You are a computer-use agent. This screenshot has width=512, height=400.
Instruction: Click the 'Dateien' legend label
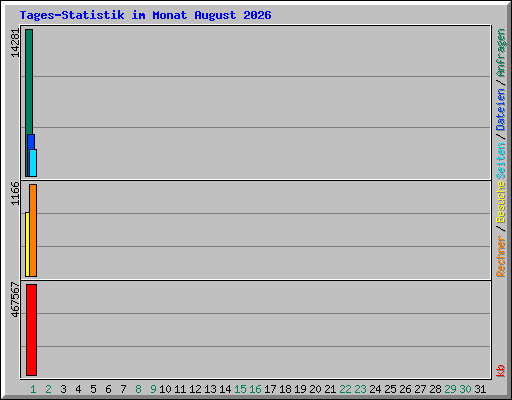500,109
